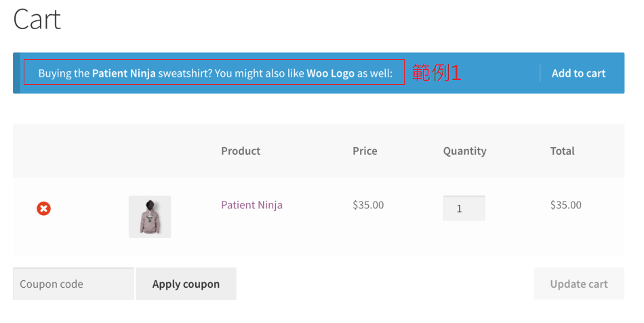The height and width of the screenshot is (323, 644).
Task: Click the red 範例1 annotation label
Action: pos(437,73)
